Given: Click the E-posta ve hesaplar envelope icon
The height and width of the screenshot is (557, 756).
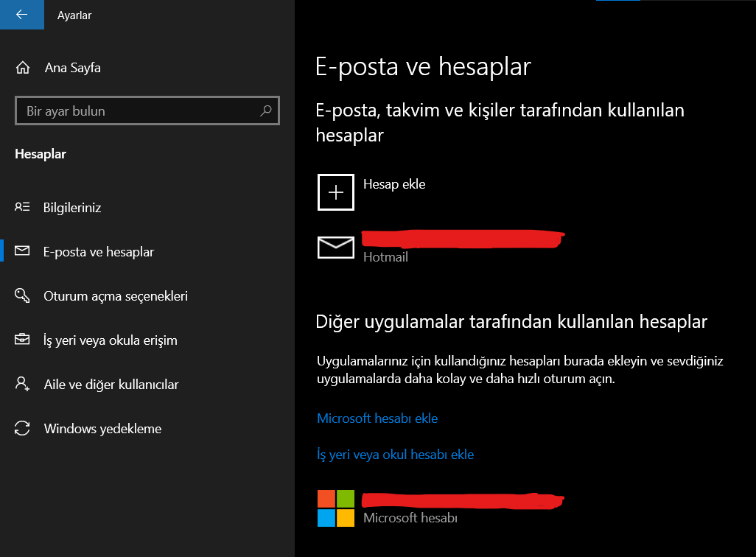Looking at the screenshot, I should (x=22, y=251).
